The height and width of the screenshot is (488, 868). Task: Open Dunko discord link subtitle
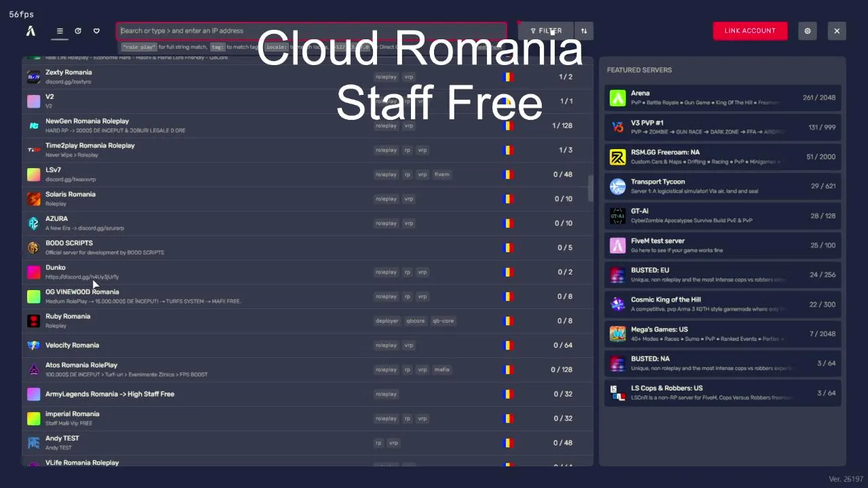[82, 277]
